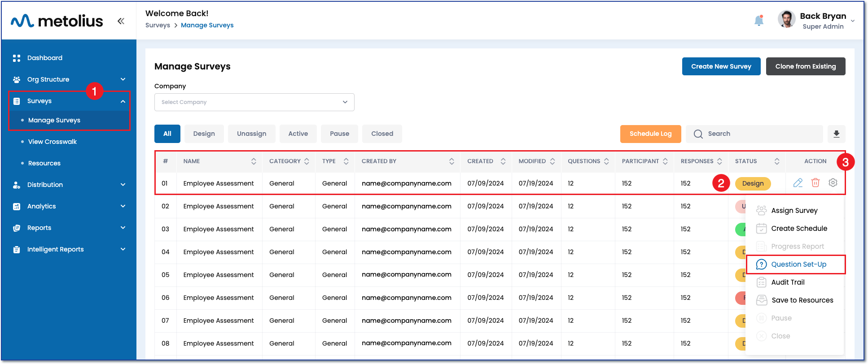Viewport: 868px width, 364px height.
Task: Click the Create New Survey button
Action: point(721,66)
